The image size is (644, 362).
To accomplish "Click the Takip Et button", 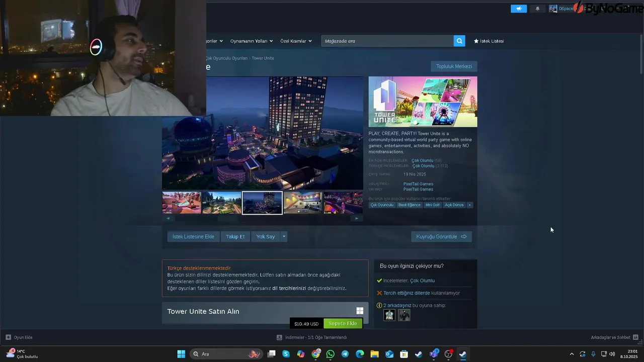I will click(x=235, y=236).
